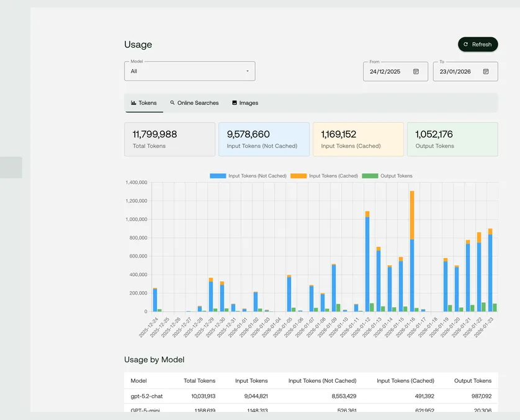Click the tallest bar for 2026-01-16

click(x=412, y=248)
